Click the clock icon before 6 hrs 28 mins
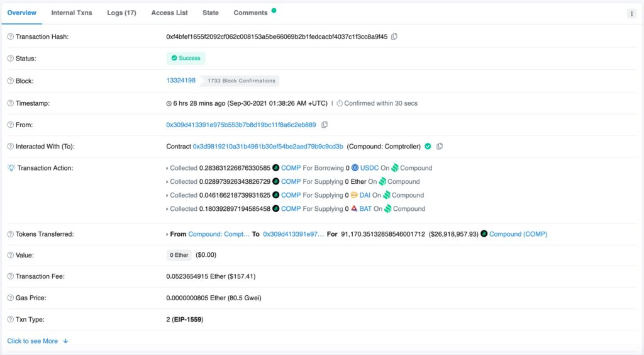The image size is (644, 355). pyautogui.click(x=169, y=103)
